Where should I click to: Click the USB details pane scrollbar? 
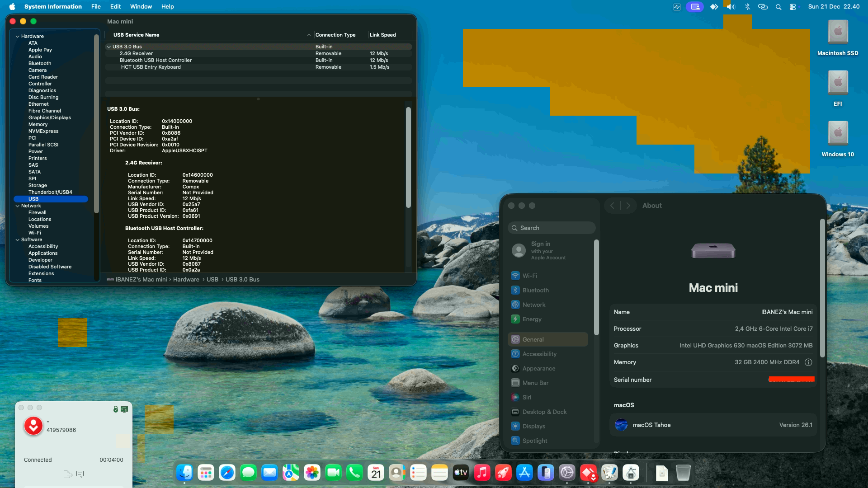point(408,157)
